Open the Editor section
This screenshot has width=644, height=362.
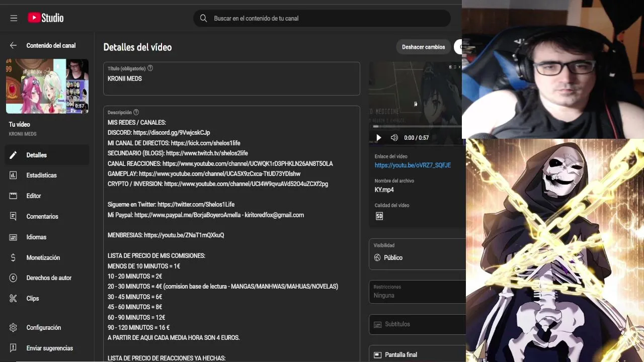(47, 196)
